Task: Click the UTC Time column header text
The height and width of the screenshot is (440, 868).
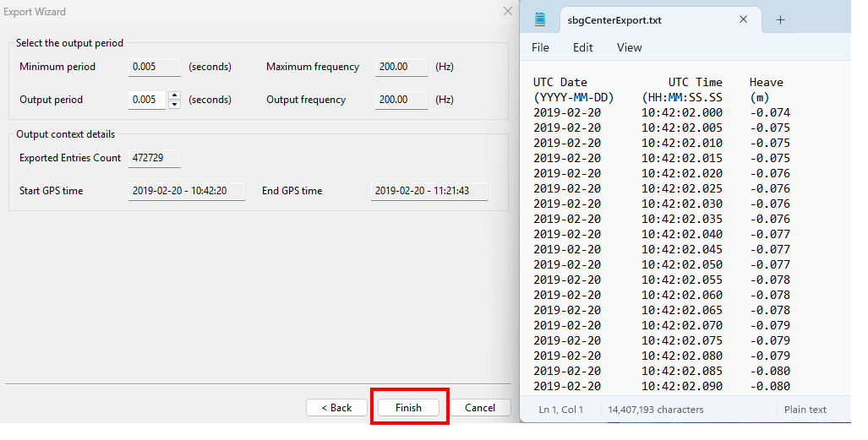Action: click(x=696, y=83)
